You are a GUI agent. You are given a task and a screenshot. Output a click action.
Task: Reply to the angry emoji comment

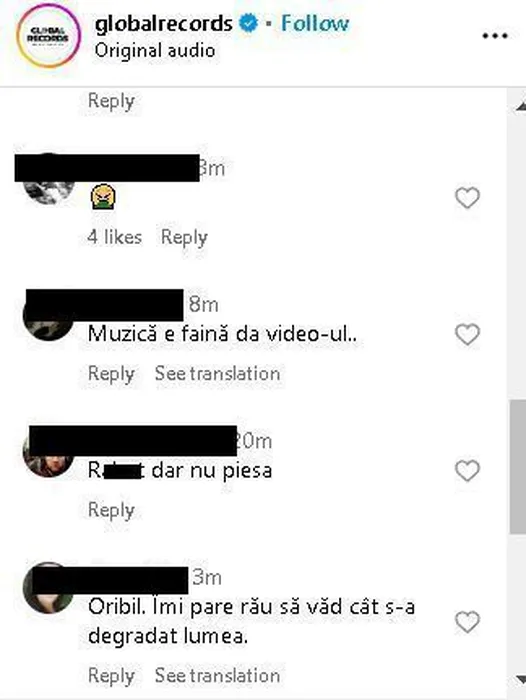click(x=184, y=237)
